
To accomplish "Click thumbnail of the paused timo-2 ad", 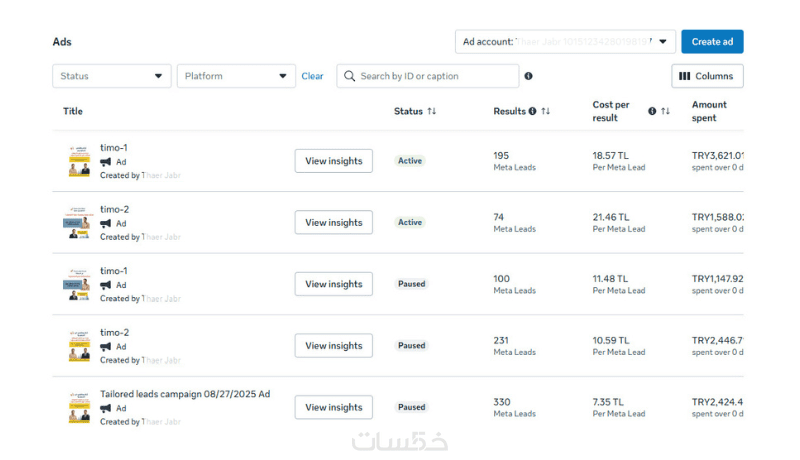I will (x=79, y=346).
